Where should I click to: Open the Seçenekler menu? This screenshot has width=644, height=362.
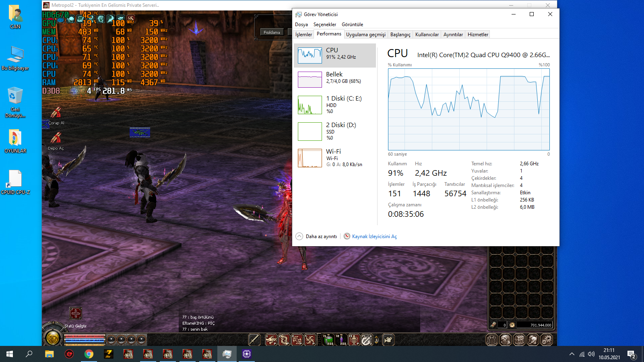325,25
